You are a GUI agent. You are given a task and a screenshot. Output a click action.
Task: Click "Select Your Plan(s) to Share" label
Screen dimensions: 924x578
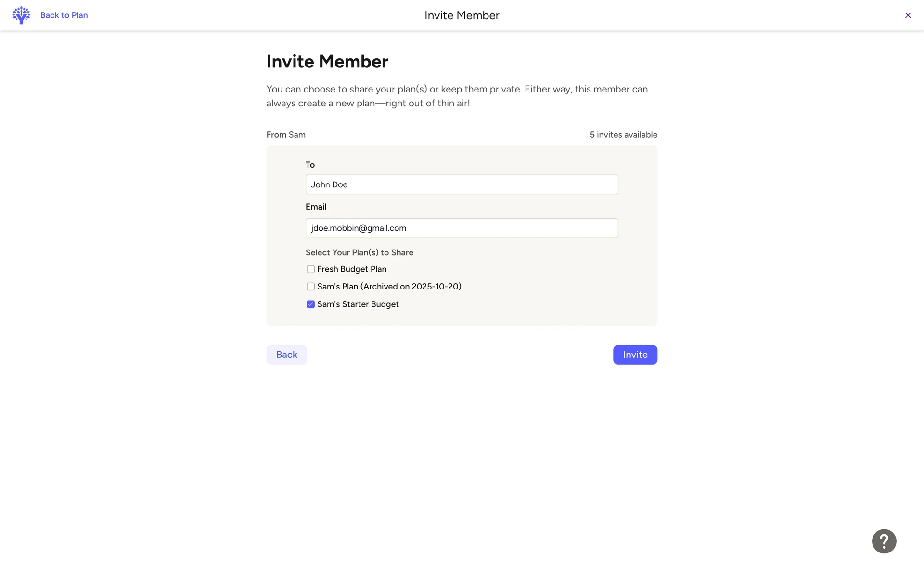point(359,252)
